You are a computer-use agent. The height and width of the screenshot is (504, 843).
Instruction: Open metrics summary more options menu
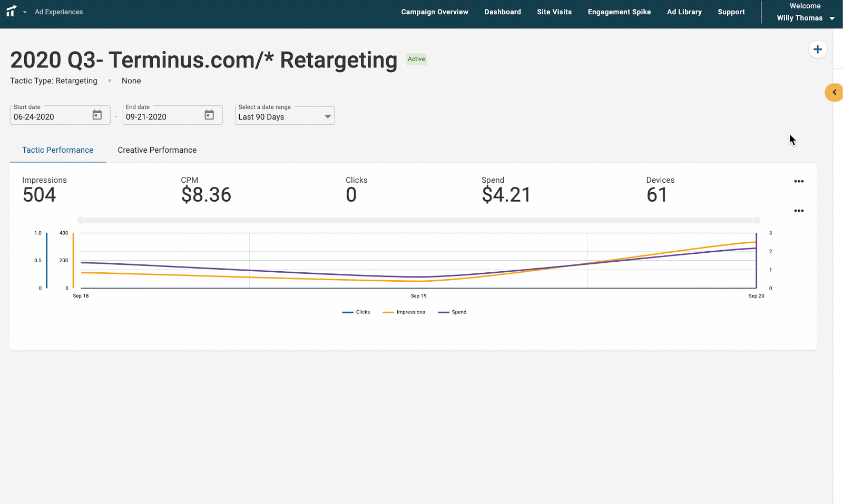(x=799, y=181)
